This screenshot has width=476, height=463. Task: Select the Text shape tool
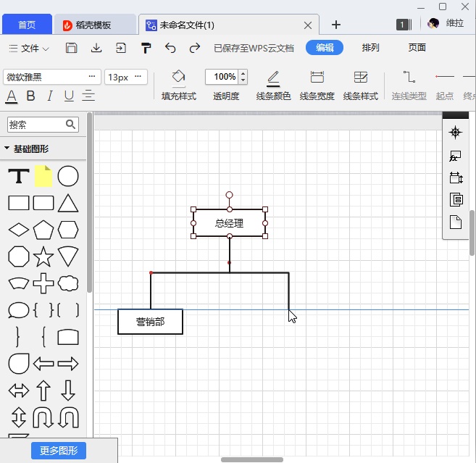click(x=19, y=176)
